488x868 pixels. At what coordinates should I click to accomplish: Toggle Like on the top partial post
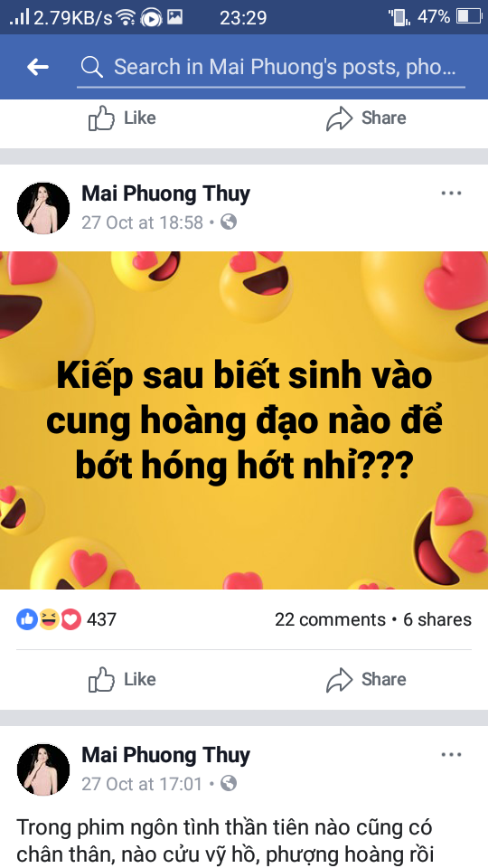click(122, 118)
